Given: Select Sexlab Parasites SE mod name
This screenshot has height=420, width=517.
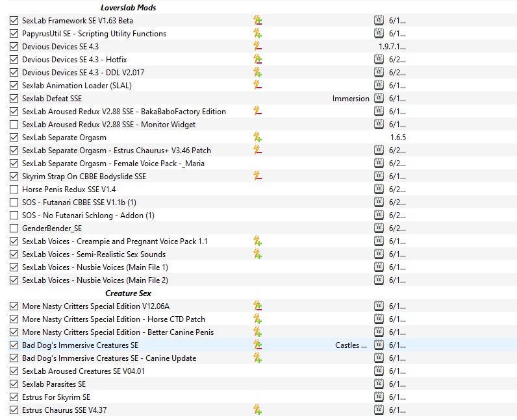Looking at the screenshot, I should pos(54,384).
